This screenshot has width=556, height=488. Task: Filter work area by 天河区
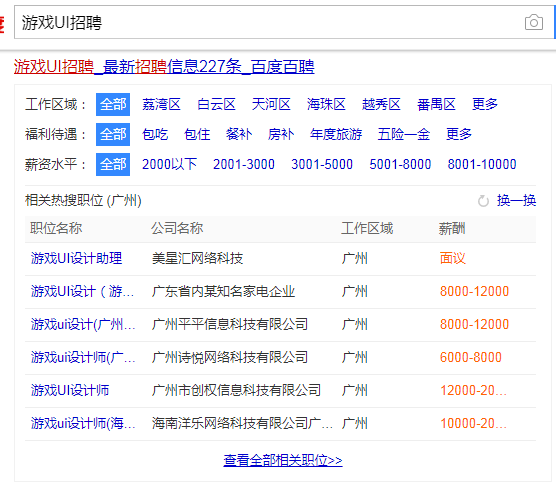pos(271,104)
